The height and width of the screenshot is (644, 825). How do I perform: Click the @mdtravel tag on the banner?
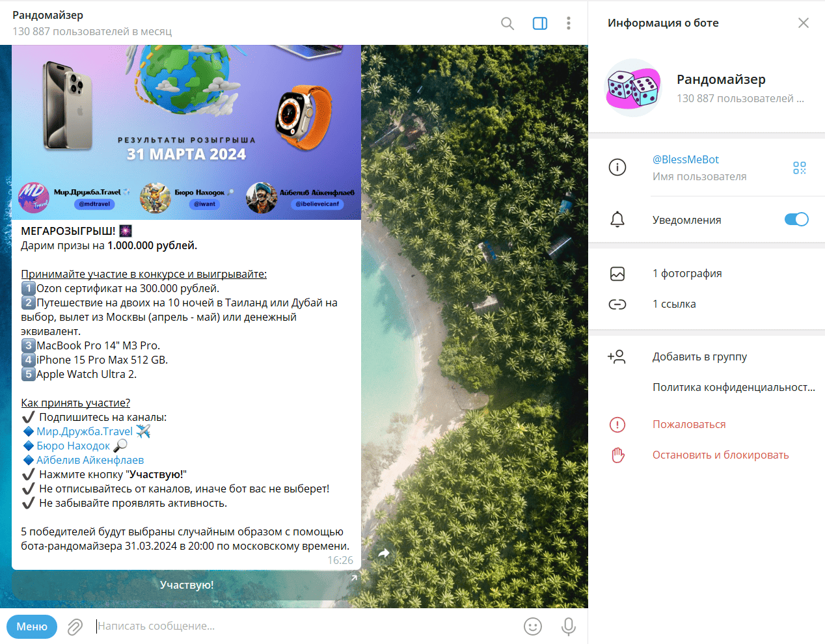click(94, 204)
